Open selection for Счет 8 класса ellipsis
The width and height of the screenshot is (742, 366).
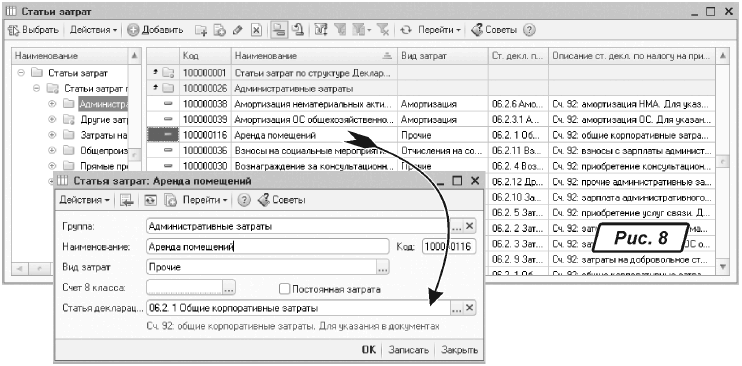[229, 287]
